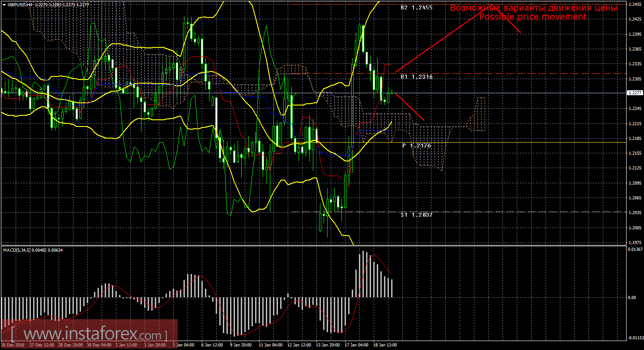Viewport: 644px width, 350px height.
Task: Click the current price tag 1.2277
Action: [634, 93]
